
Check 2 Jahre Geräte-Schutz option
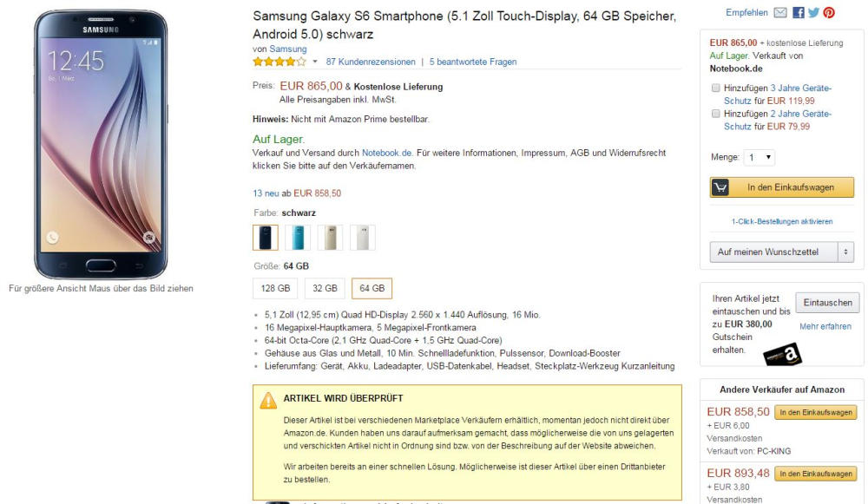point(715,114)
